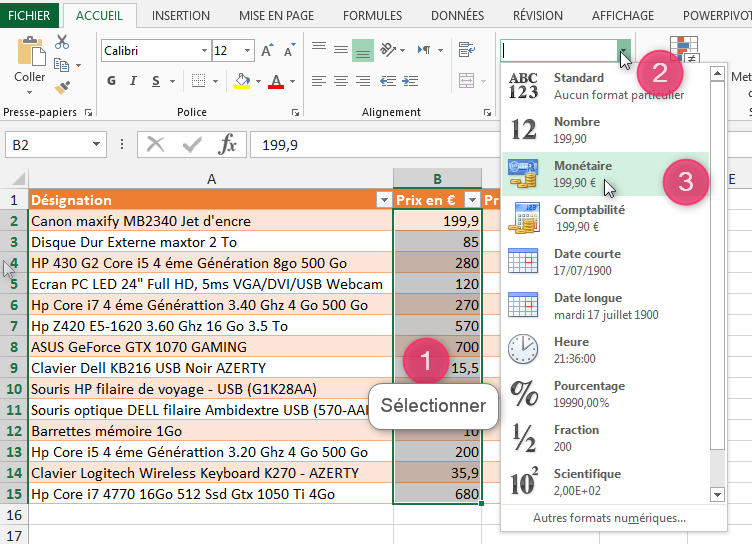
Task: Click the Format Painter brush icon
Action: click(62, 87)
